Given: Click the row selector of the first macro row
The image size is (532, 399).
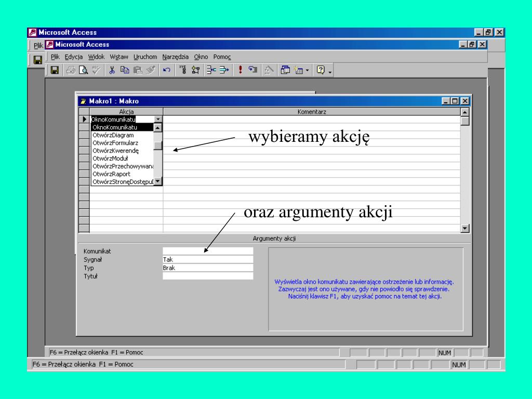Looking at the screenshot, I should coord(84,119).
